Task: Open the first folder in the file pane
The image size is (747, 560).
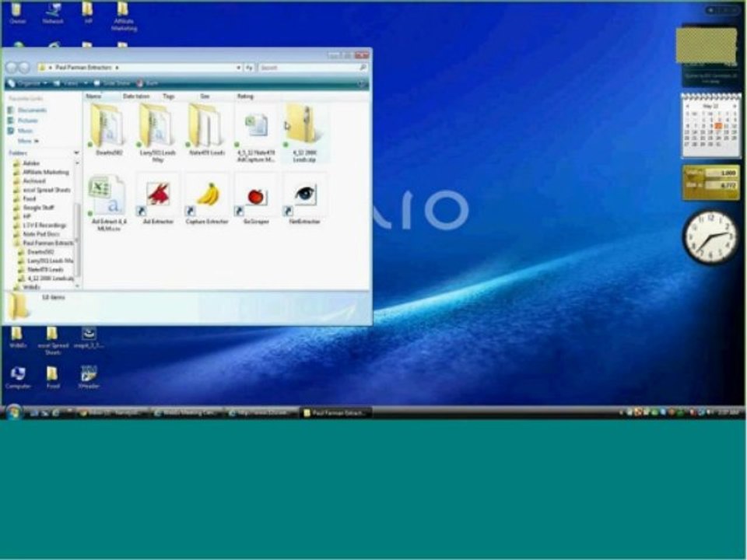Action: 107,124
